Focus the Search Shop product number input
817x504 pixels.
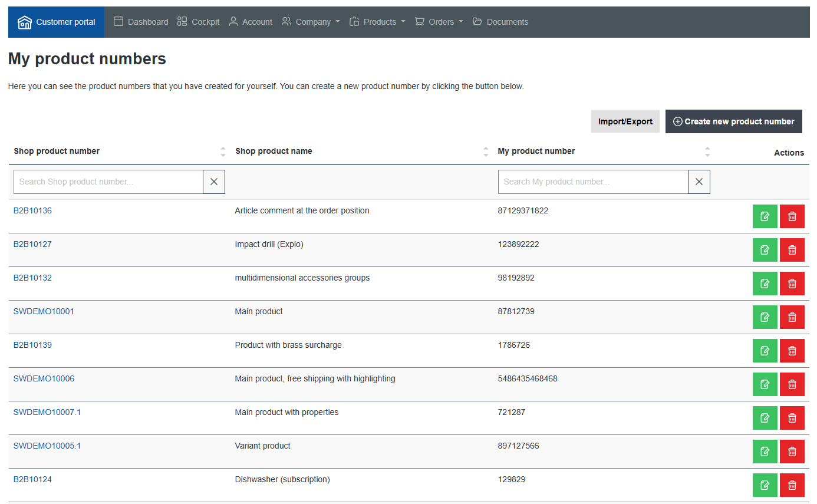[108, 182]
